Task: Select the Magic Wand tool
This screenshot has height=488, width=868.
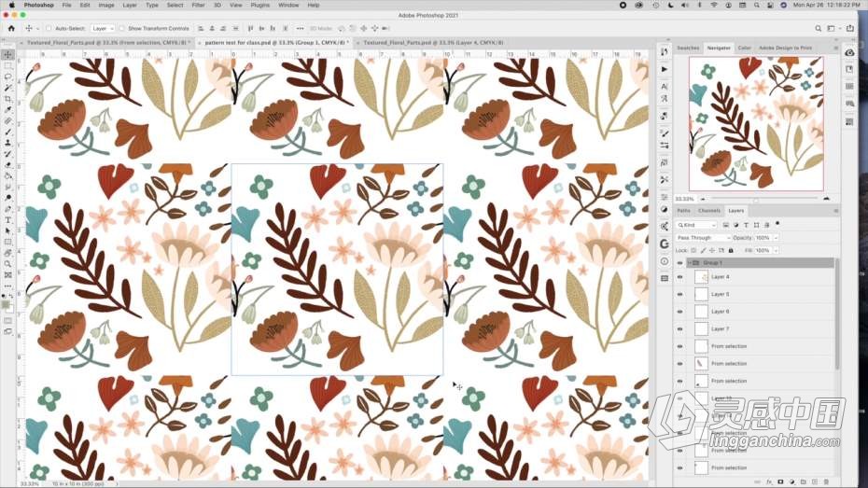Action: click(7, 88)
